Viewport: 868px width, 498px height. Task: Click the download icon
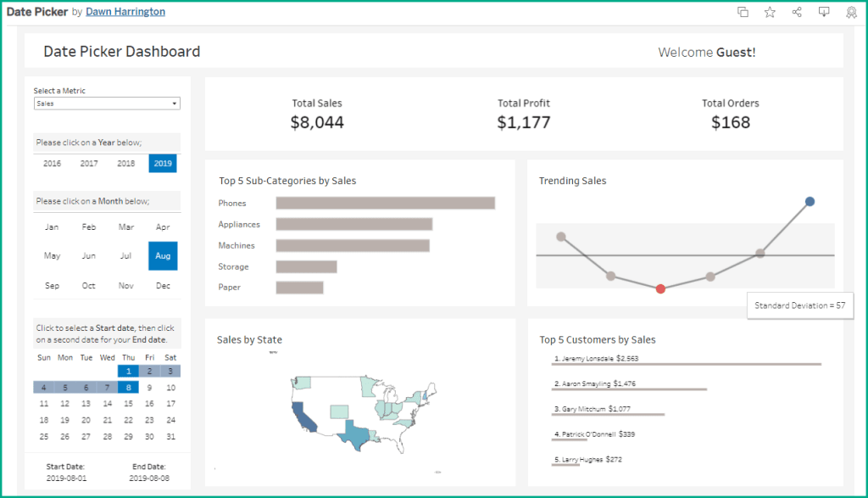pos(824,12)
